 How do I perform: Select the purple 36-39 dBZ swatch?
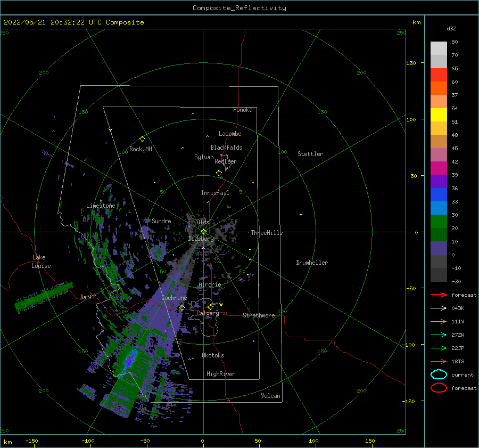click(x=439, y=182)
